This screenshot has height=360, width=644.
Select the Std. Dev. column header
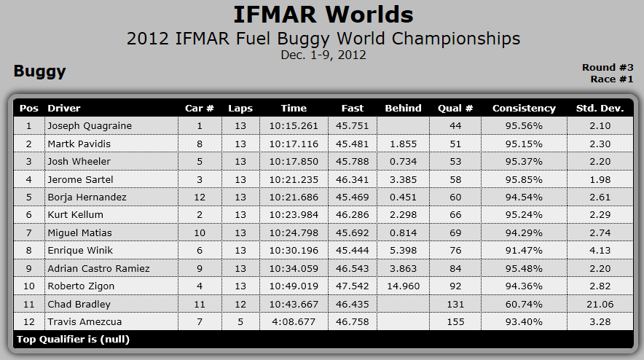(600, 108)
